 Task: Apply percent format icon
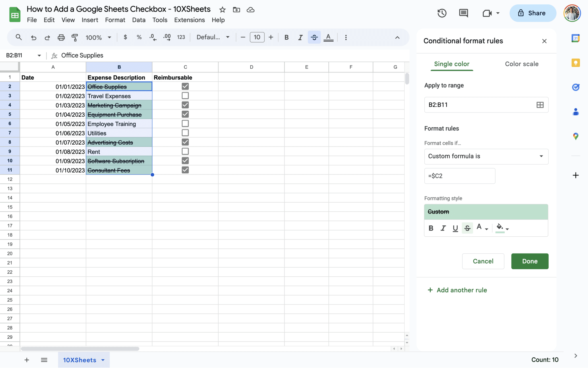point(139,37)
